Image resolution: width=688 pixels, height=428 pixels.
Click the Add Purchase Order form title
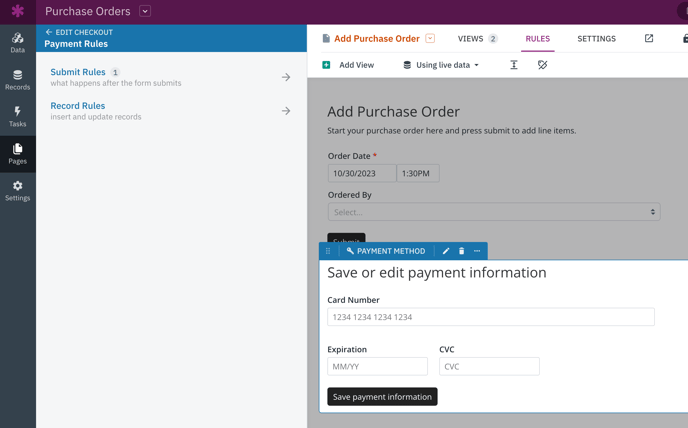tap(393, 111)
